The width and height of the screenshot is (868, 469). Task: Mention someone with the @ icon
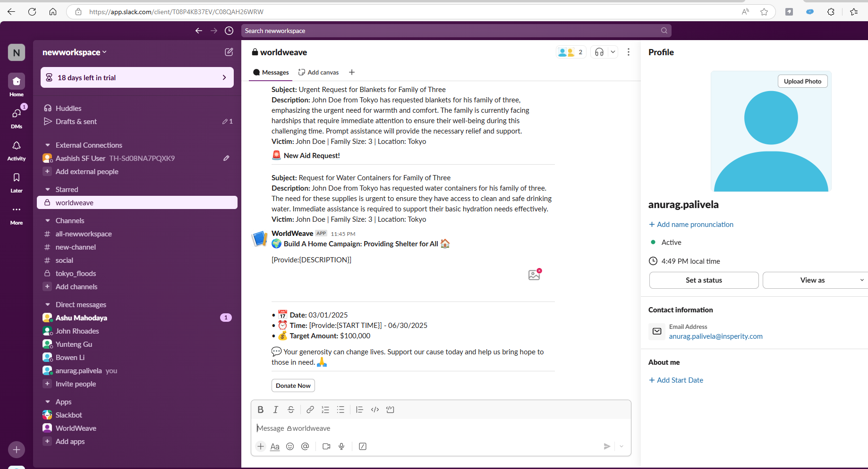(x=305, y=446)
